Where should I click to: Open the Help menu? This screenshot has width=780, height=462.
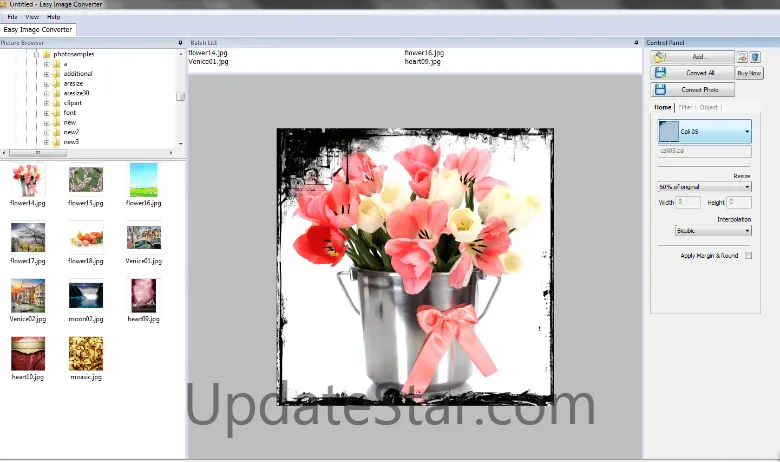pyautogui.click(x=53, y=17)
